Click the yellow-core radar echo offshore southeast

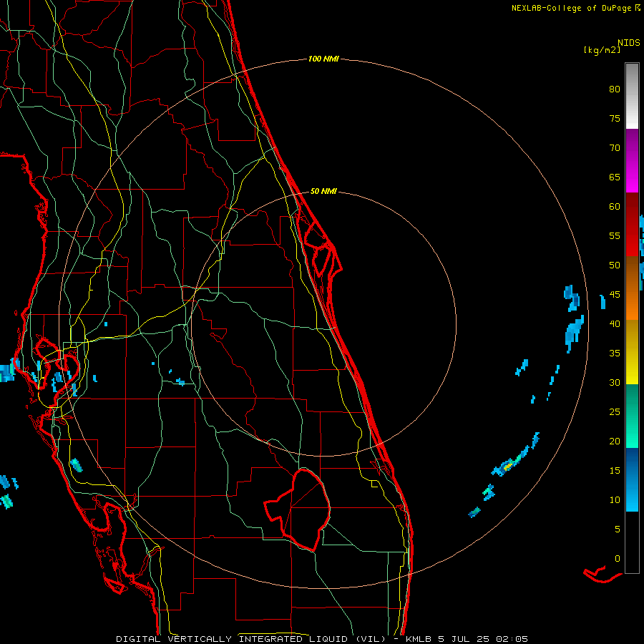[509, 466]
